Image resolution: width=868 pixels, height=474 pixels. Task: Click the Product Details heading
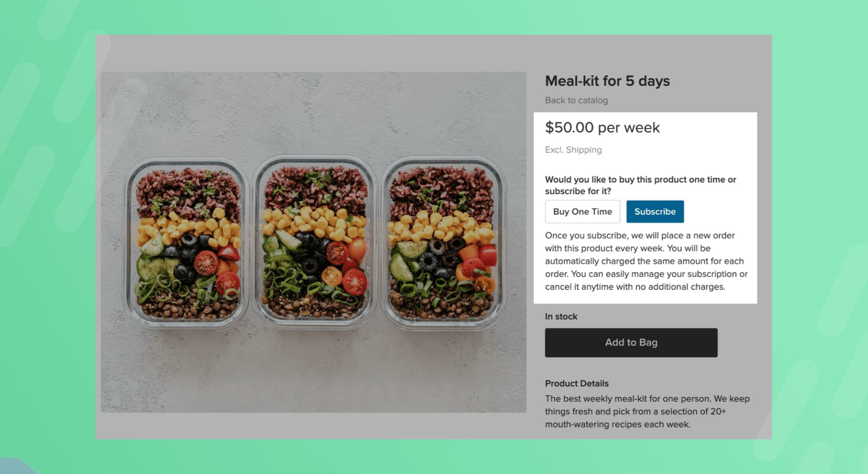pos(576,384)
